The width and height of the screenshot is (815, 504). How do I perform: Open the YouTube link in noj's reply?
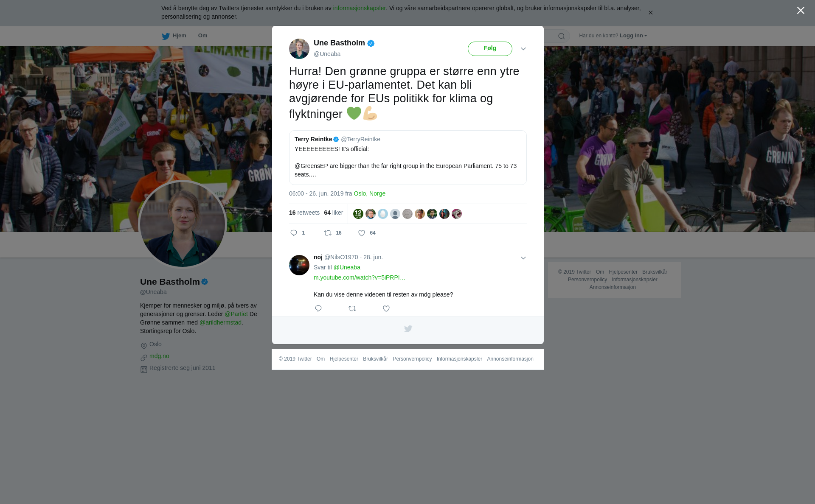[360, 277]
